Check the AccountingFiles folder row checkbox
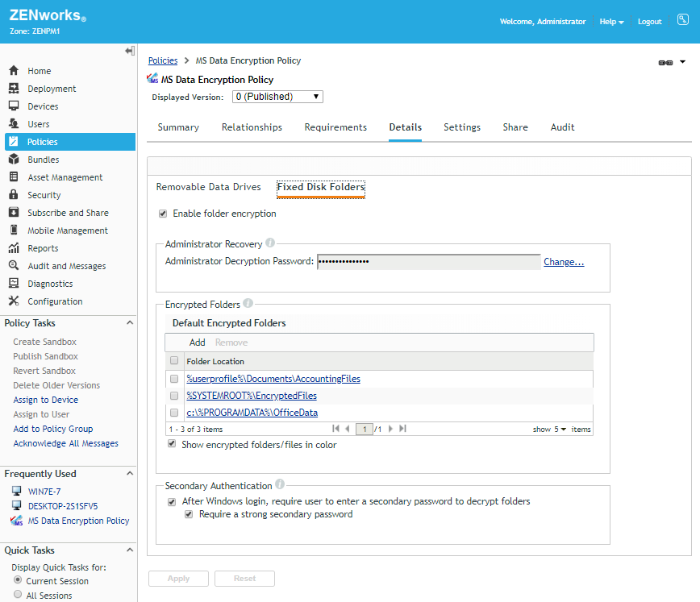Viewport: 700px width, 602px height. click(174, 379)
